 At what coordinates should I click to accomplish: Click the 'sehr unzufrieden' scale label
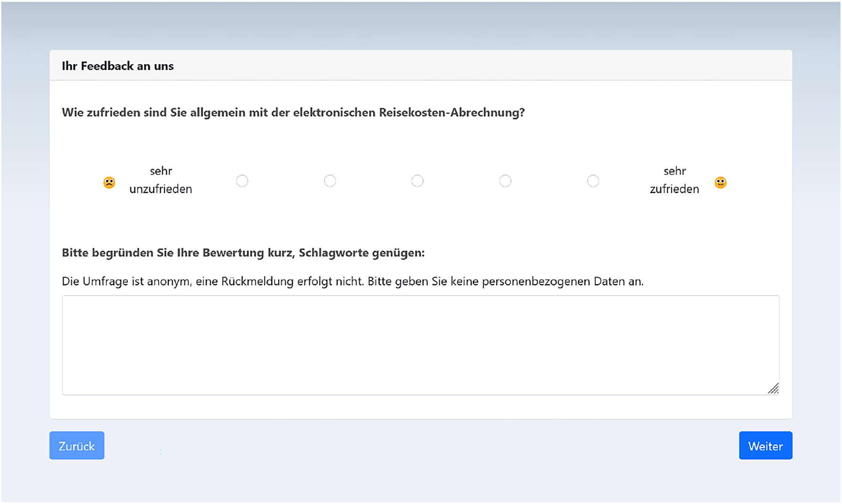tap(160, 180)
